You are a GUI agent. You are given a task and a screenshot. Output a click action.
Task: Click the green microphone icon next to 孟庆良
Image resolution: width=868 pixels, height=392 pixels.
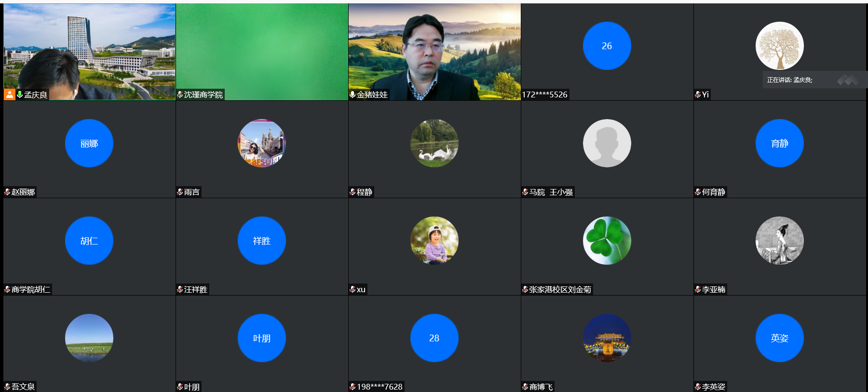[20, 95]
